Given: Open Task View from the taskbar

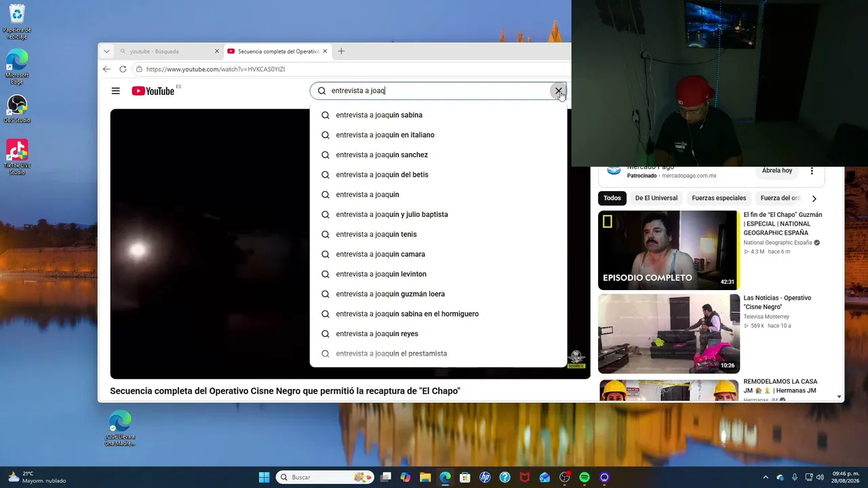Looking at the screenshot, I should click(386, 477).
